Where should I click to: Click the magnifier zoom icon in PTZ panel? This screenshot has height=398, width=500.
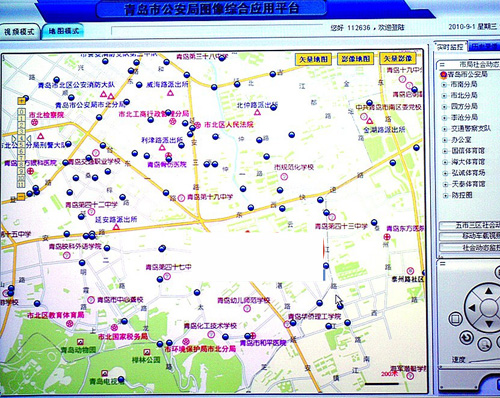coord(484,344)
